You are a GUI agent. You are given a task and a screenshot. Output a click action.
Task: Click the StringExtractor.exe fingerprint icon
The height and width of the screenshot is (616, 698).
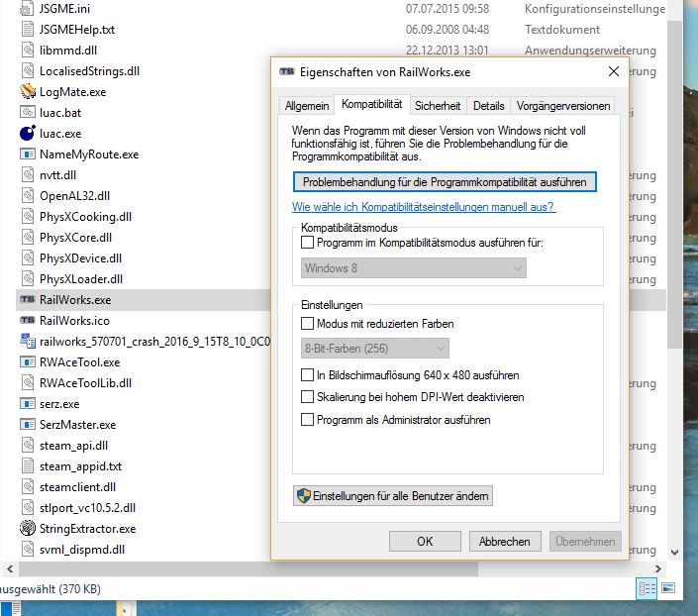(x=27, y=528)
